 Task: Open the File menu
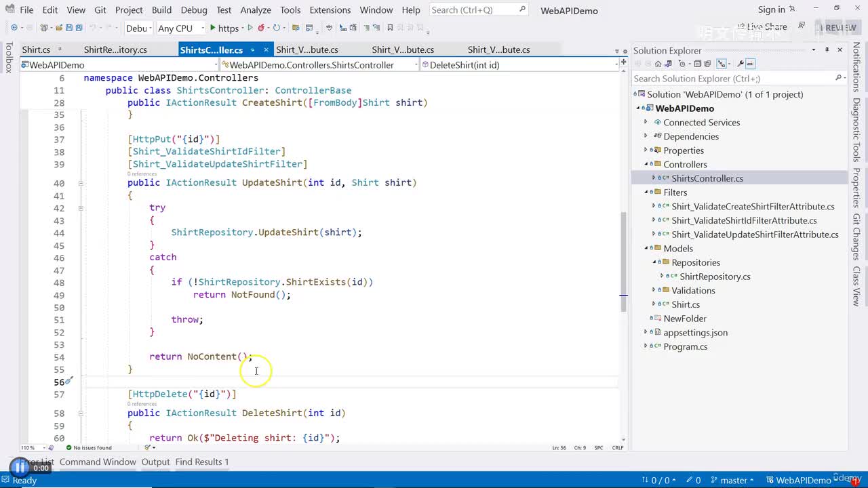point(26,9)
